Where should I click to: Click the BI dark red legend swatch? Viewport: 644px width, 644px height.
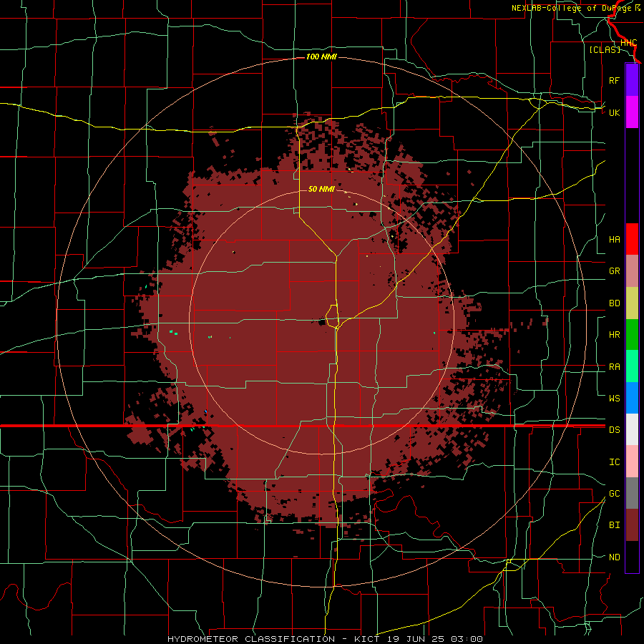click(632, 525)
